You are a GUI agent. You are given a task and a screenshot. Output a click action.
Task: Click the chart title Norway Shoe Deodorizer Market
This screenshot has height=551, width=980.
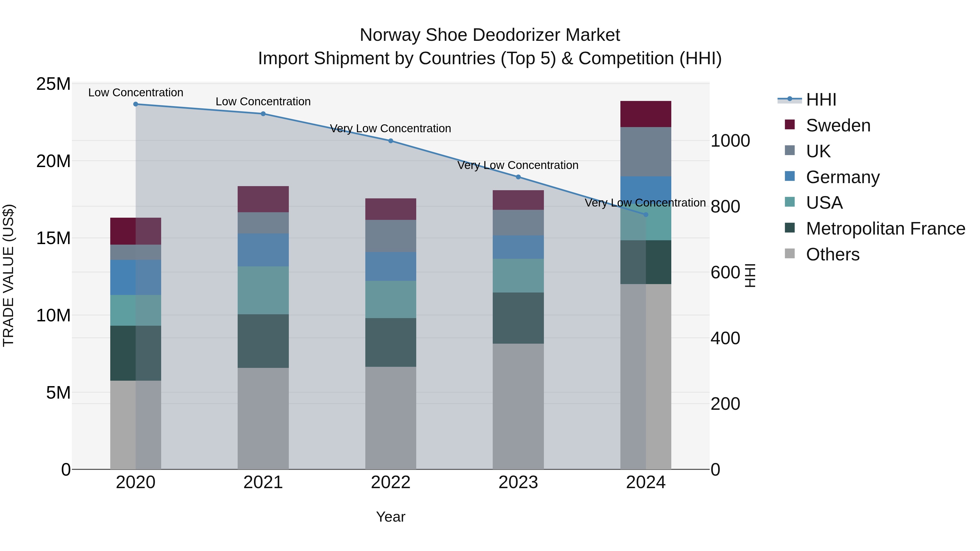pos(490,35)
